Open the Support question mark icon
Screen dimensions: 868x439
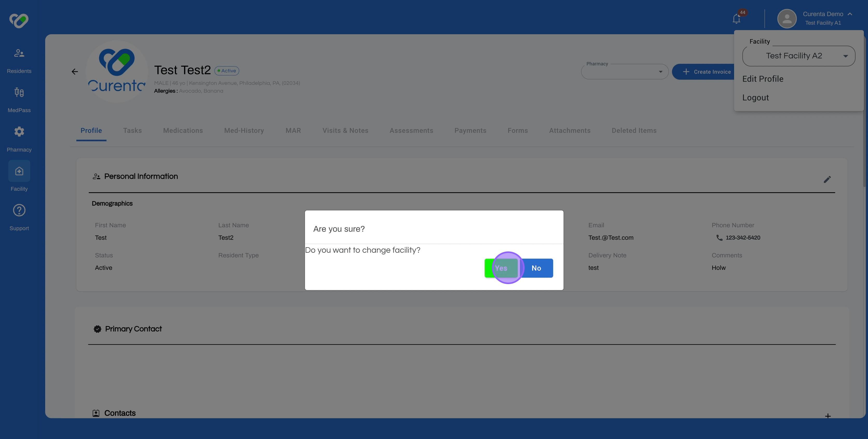19,210
